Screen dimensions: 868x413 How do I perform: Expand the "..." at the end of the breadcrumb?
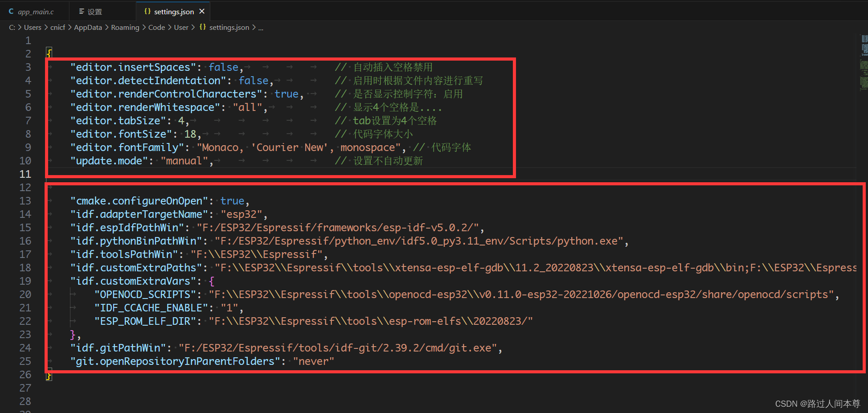coord(261,28)
